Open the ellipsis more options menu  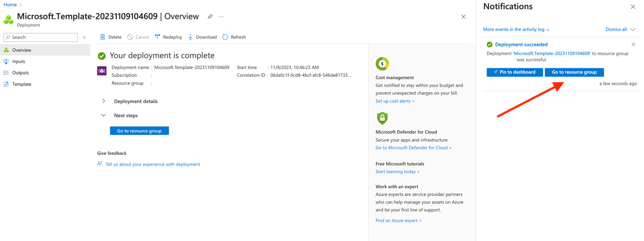(x=221, y=17)
